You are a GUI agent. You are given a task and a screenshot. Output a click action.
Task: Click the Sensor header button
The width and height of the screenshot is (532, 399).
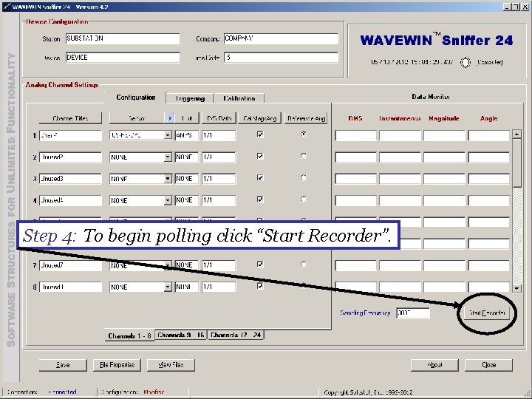137,118
